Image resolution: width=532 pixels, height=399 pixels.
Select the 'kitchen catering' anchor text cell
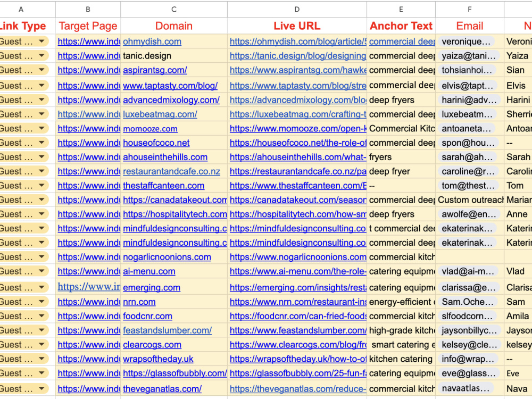coord(401,359)
